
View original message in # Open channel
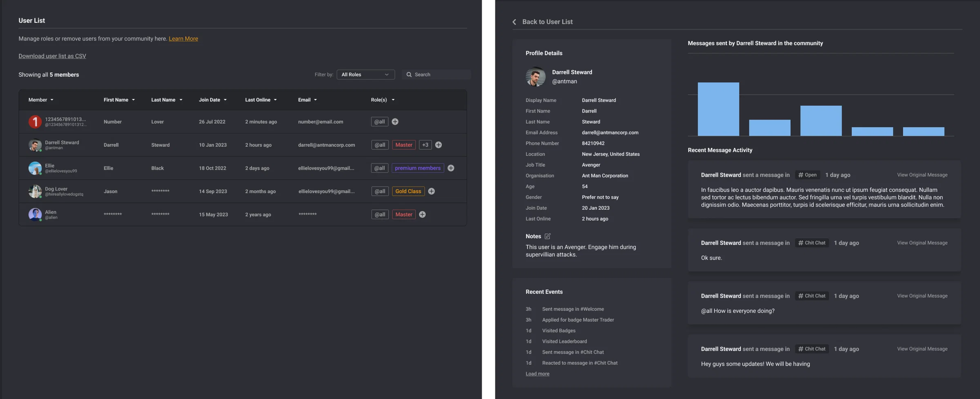coord(922,175)
